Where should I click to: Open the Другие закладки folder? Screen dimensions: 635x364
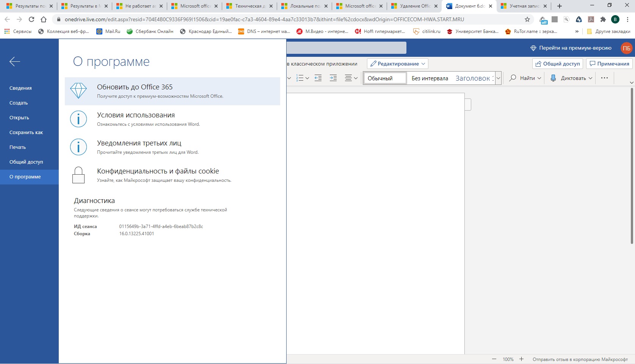[x=608, y=31]
